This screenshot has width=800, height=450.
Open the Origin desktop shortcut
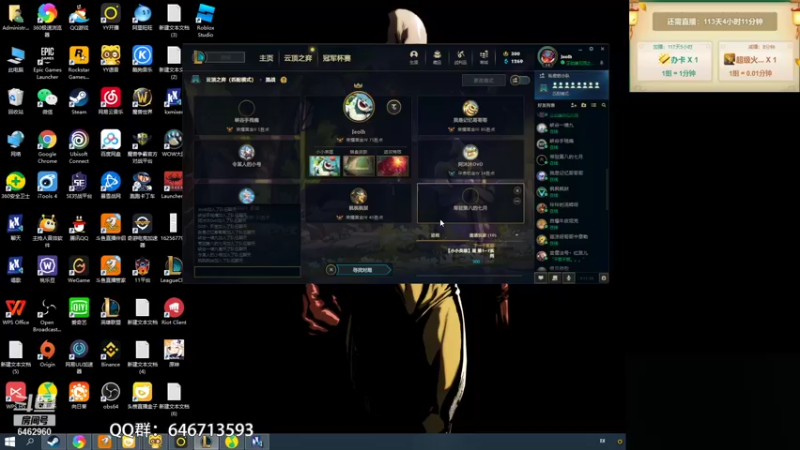[47, 353]
